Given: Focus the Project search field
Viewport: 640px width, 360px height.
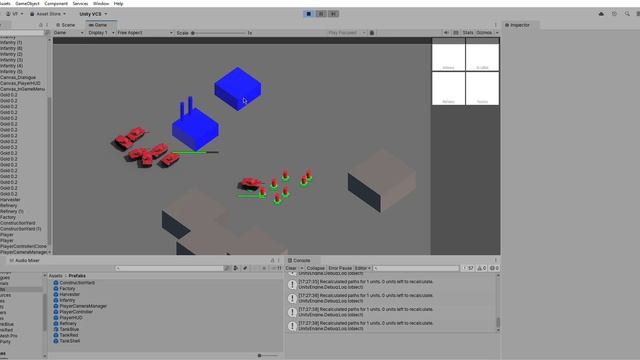Looking at the screenshot, I should pyautogui.click(x=170, y=268).
